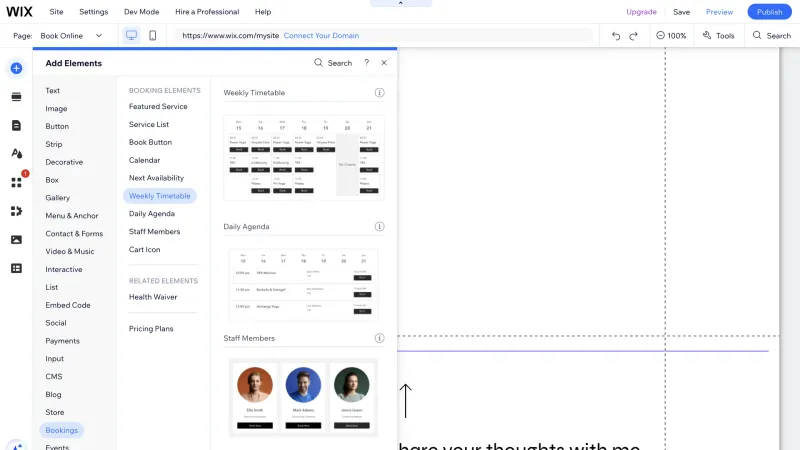Open CMS table icon in left sidebar

click(16, 268)
